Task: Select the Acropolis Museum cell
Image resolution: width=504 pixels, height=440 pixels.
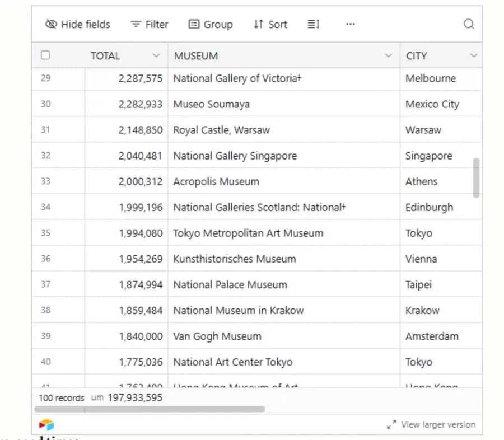Action: point(284,181)
